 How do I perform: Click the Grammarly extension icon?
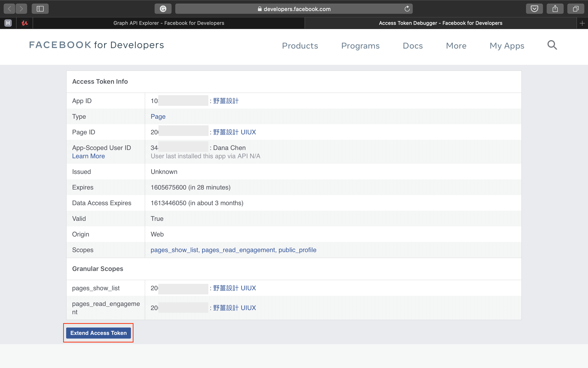click(x=163, y=9)
